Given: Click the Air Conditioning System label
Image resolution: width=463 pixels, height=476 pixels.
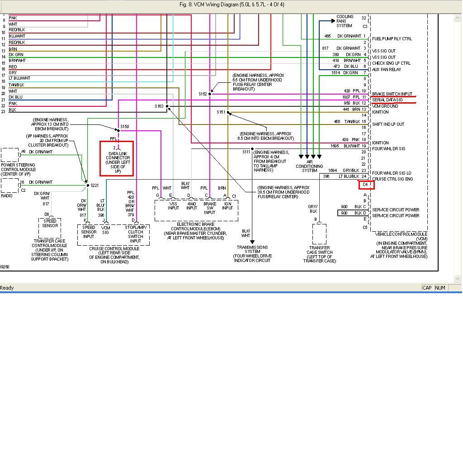Looking at the screenshot, I should (310, 166).
